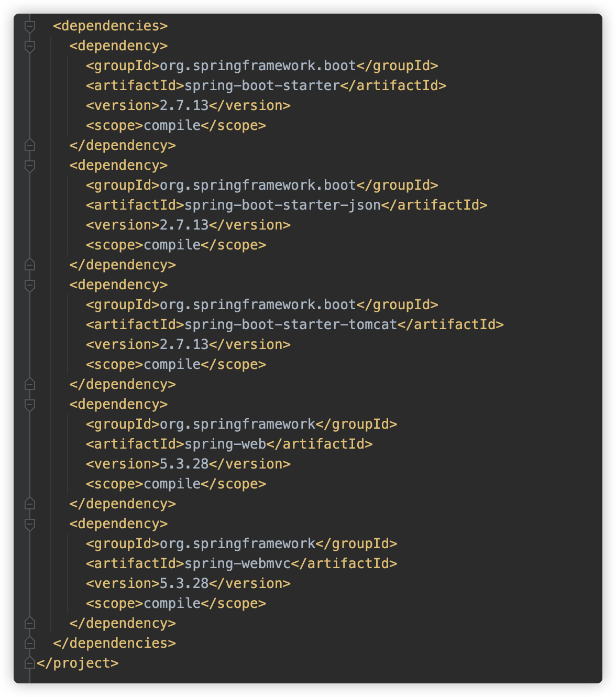The width and height of the screenshot is (616, 697).
Task: Collapse the opening dependencies tag fold marker
Action: click(x=30, y=26)
